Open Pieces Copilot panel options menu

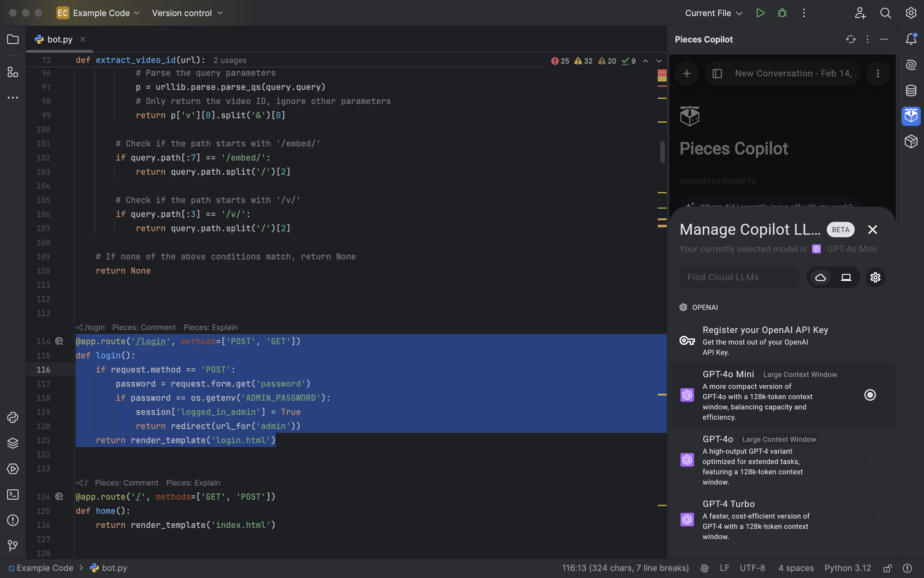867,39
